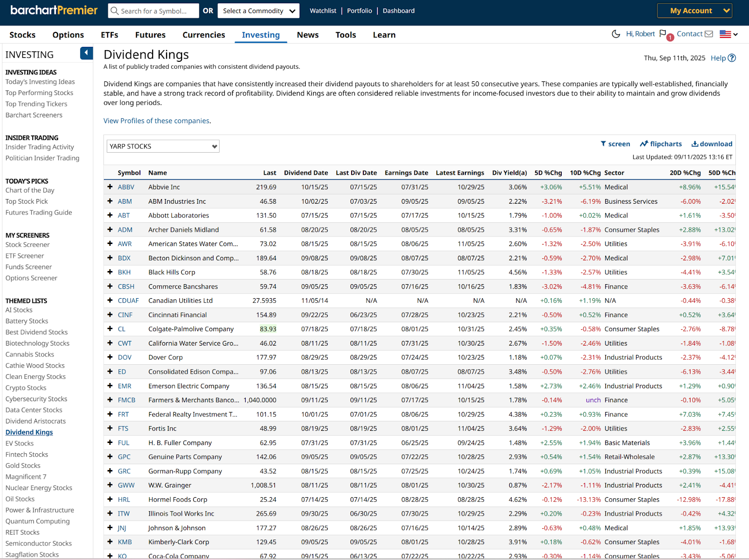Screen dimensions: 749x560
Task: Collapse the Investing sidebar arrow
Action: click(86, 53)
